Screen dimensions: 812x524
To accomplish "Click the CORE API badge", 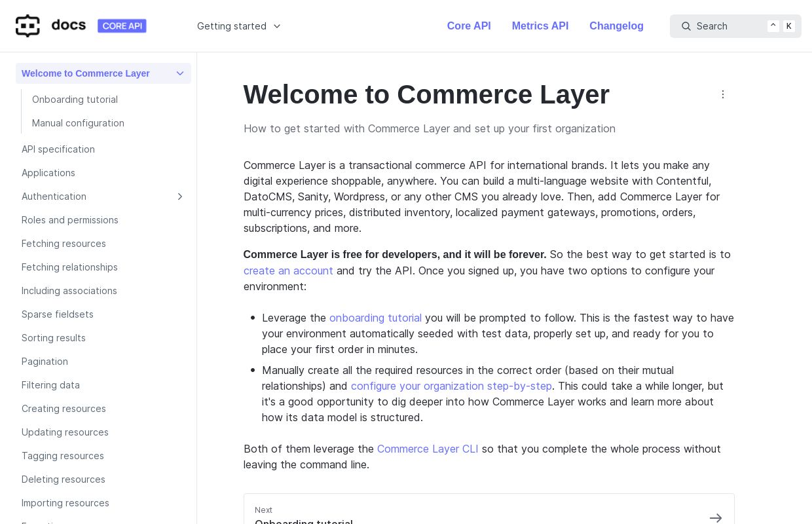I will click(x=122, y=26).
